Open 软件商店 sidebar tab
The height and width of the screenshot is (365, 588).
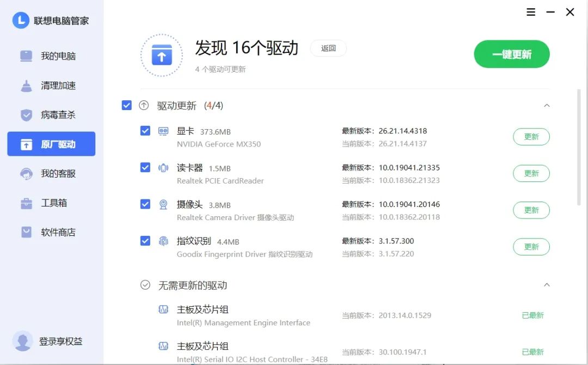(x=51, y=232)
